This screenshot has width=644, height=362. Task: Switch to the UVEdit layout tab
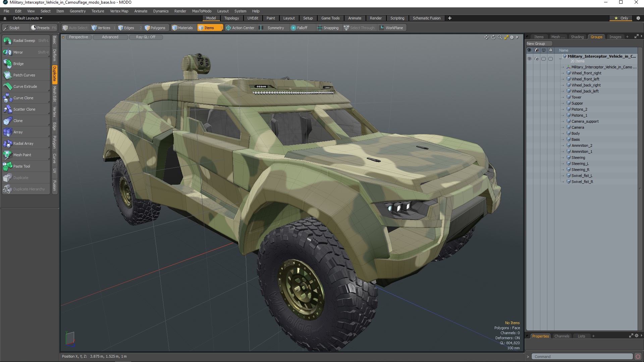(x=253, y=18)
